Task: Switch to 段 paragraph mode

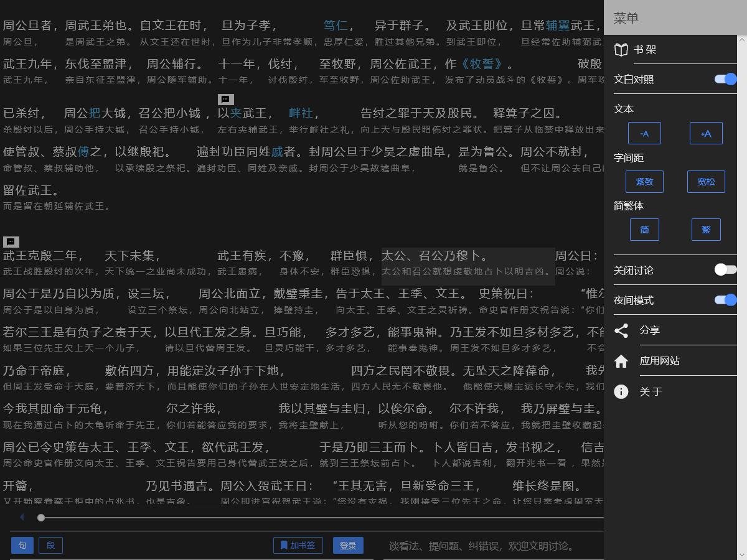Action: coord(50,545)
